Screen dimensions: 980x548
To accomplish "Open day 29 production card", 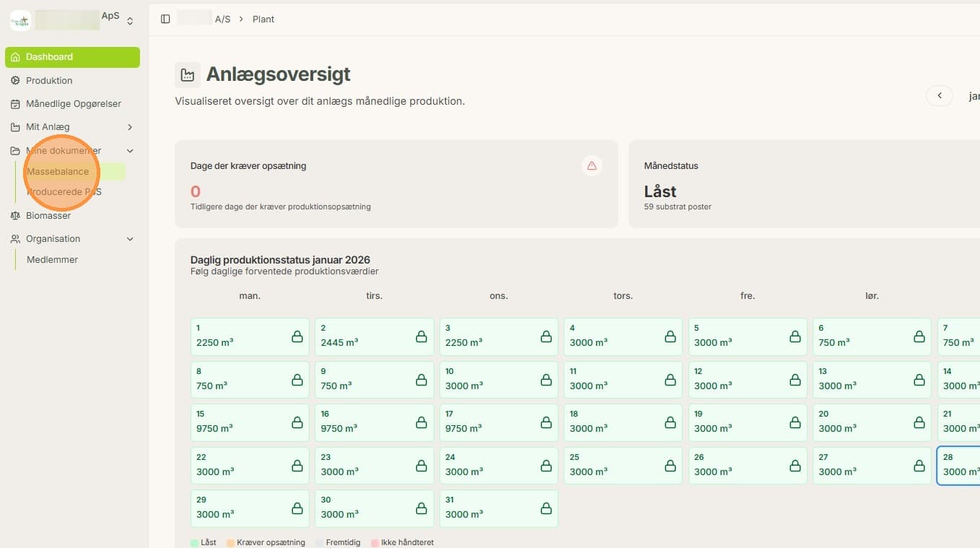I will 250,508.
